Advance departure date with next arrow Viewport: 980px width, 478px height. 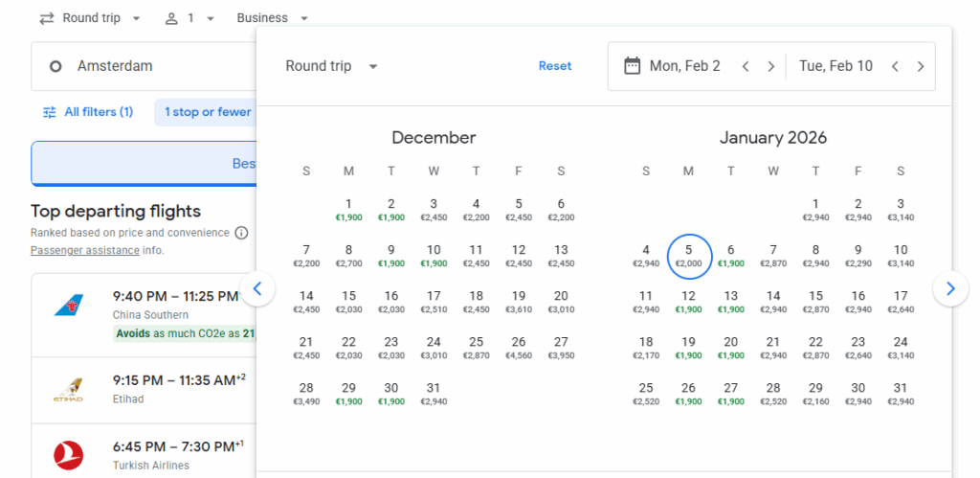click(770, 66)
